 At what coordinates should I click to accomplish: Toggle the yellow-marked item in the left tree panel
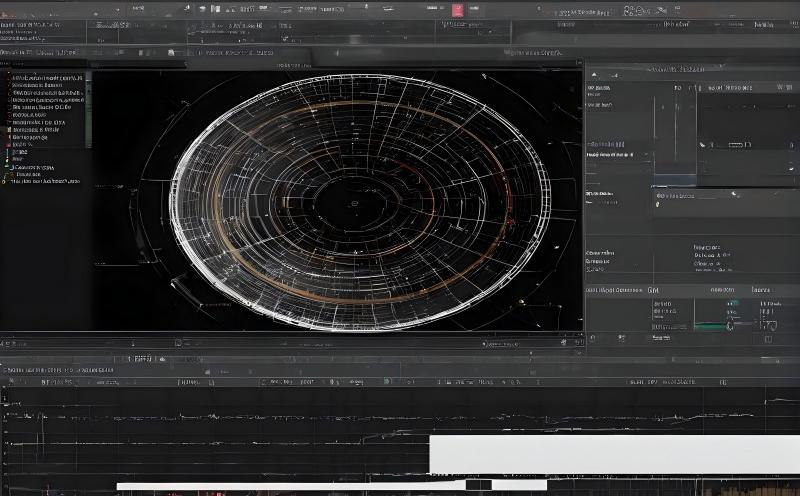point(6,181)
